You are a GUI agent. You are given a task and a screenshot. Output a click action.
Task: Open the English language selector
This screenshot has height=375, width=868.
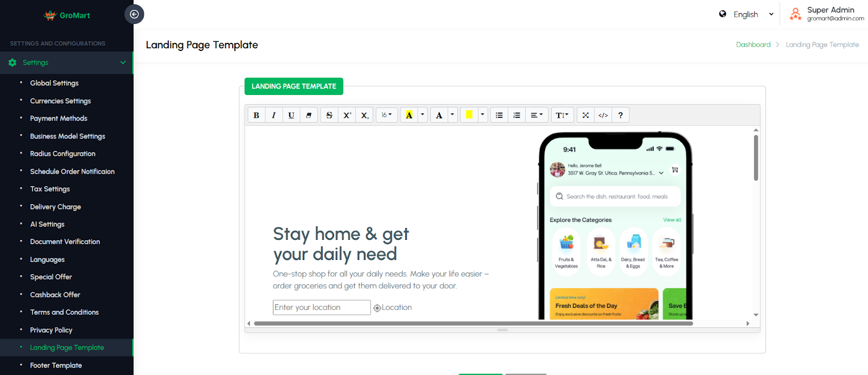(x=746, y=15)
